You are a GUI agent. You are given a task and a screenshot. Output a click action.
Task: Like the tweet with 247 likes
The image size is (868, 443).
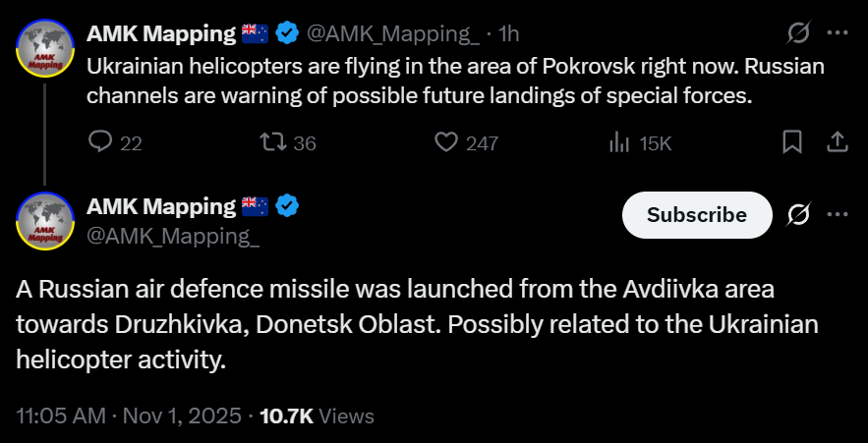pyautogui.click(x=447, y=143)
